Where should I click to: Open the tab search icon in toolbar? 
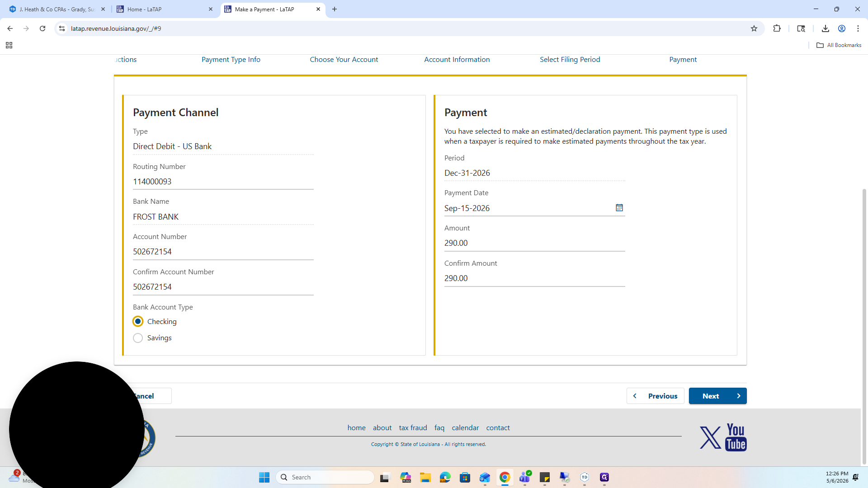[x=801, y=28]
